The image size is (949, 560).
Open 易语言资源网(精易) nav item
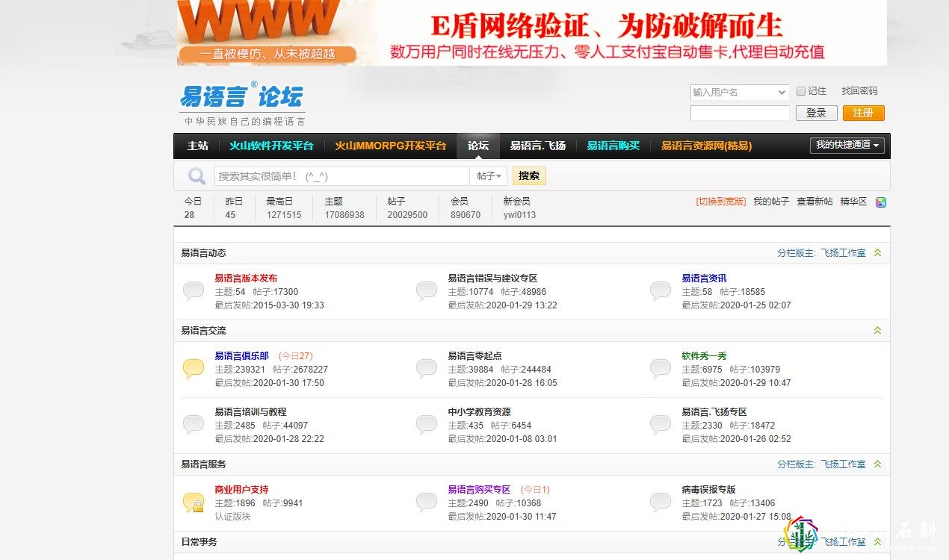(x=706, y=146)
